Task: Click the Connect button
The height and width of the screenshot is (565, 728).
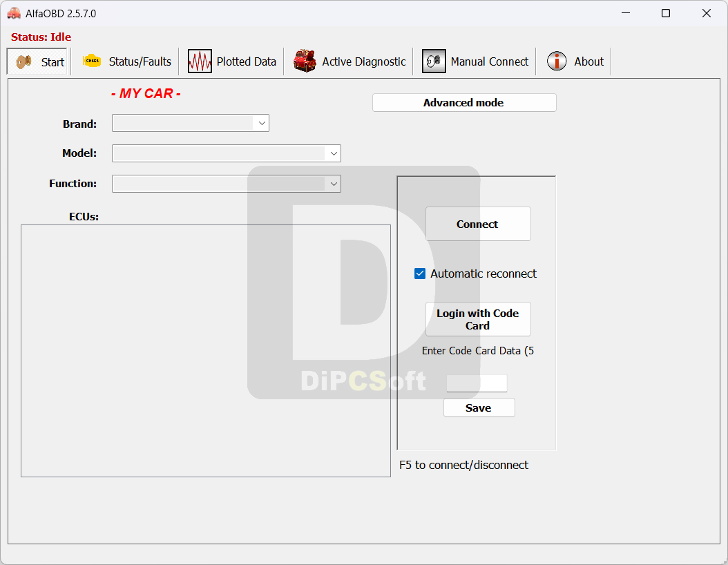Action: point(478,224)
